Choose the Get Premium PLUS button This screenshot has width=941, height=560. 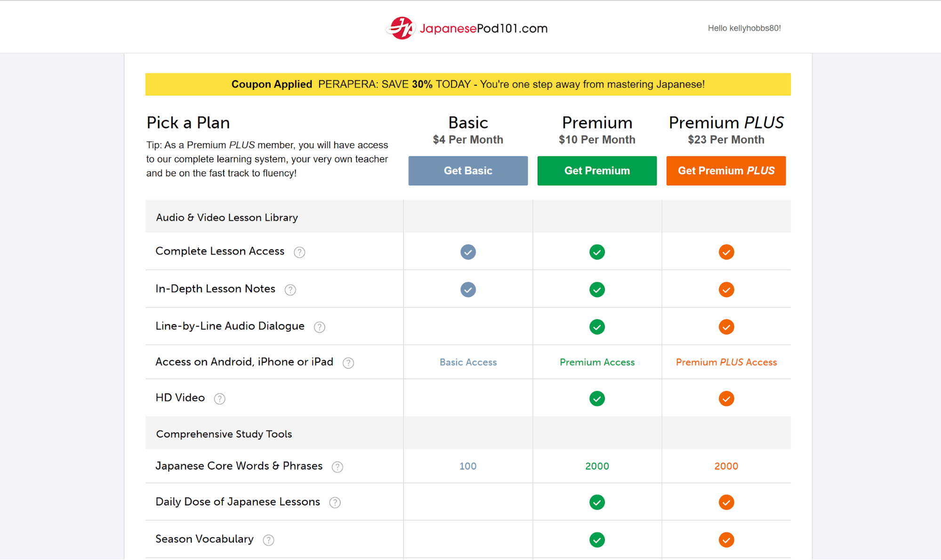(x=726, y=171)
